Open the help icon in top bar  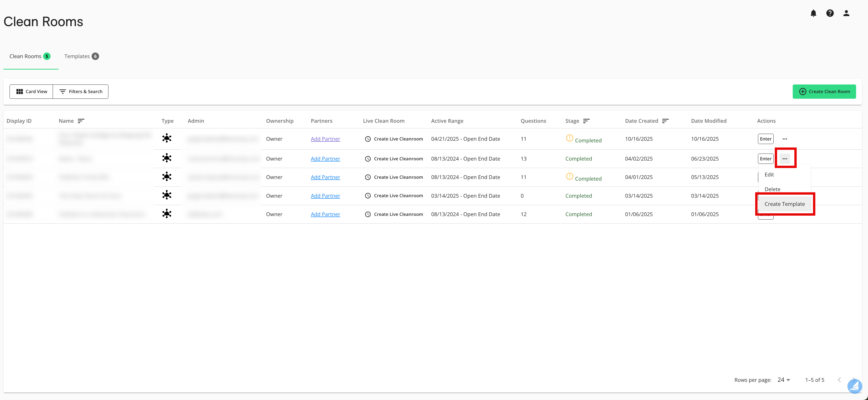830,13
